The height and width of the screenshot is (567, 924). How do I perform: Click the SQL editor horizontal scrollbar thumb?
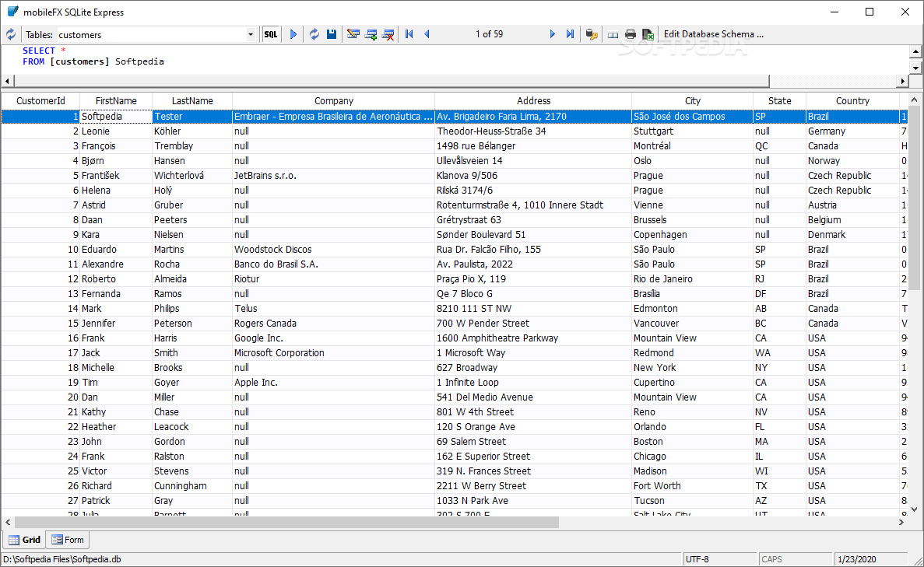pos(392,81)
